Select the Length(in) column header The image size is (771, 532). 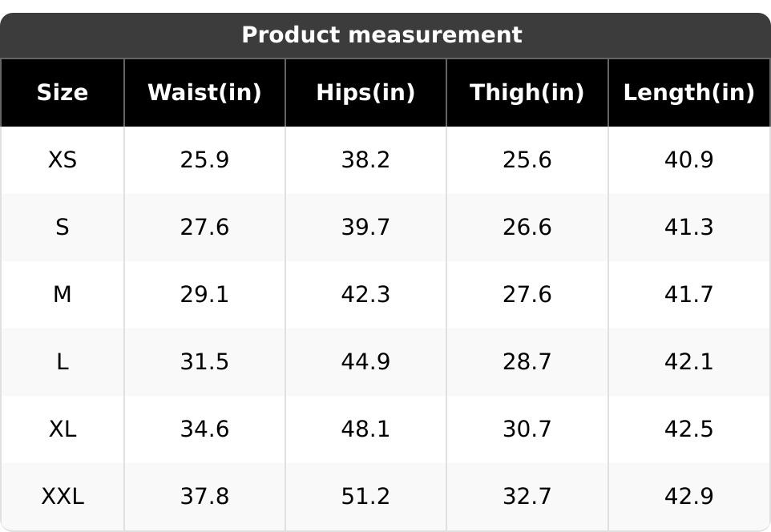click(x=688, y=93)
